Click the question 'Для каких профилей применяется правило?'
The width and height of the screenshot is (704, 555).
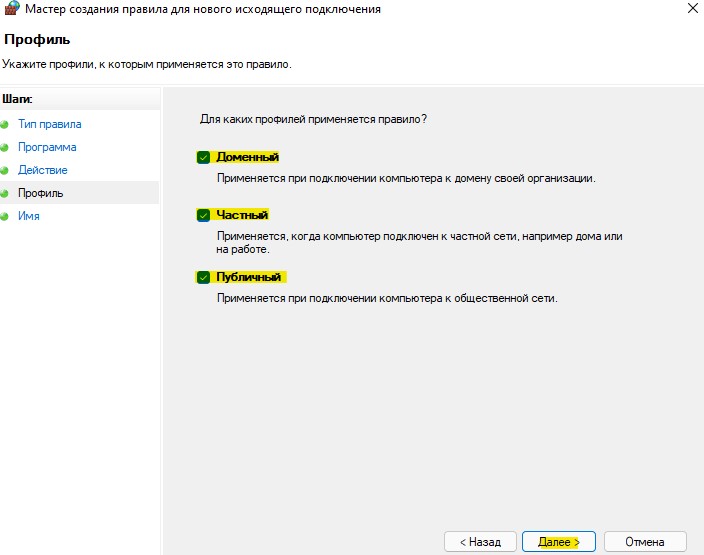[313, 119]
